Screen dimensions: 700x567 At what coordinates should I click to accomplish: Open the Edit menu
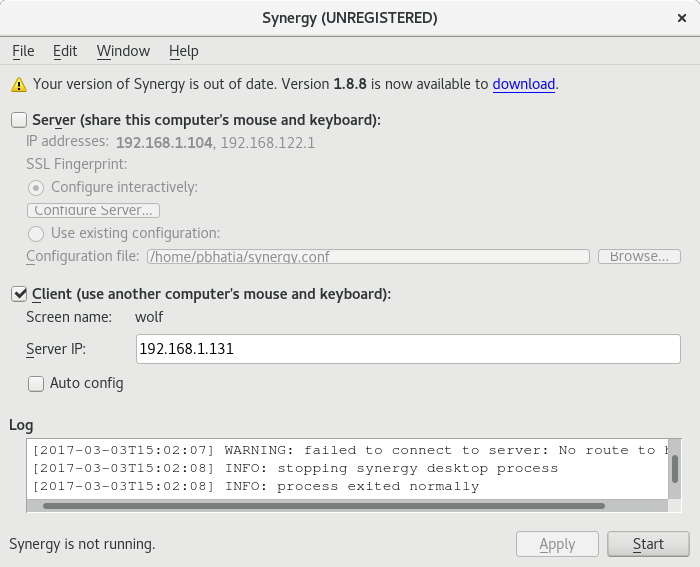65,51
